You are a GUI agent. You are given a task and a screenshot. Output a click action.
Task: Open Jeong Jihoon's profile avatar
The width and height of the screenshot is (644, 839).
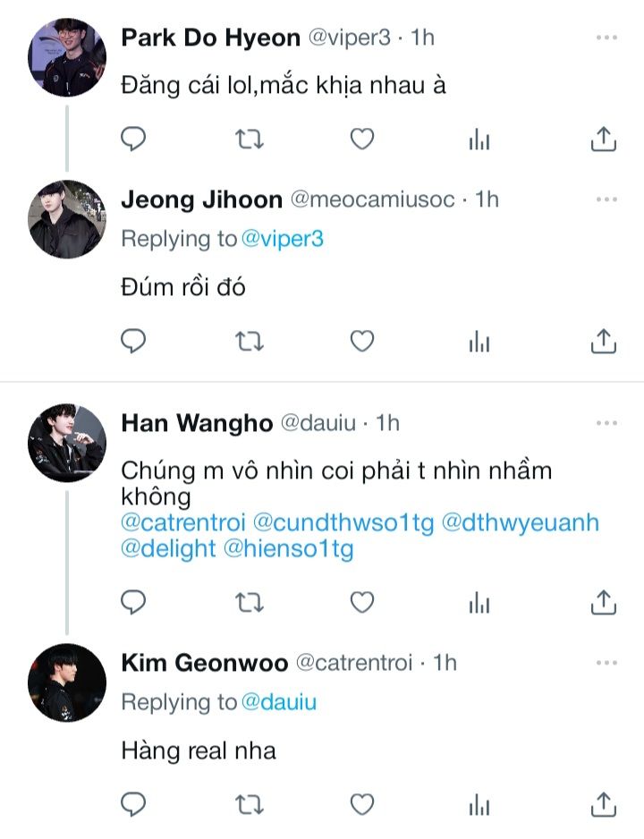tap(67, 219)
